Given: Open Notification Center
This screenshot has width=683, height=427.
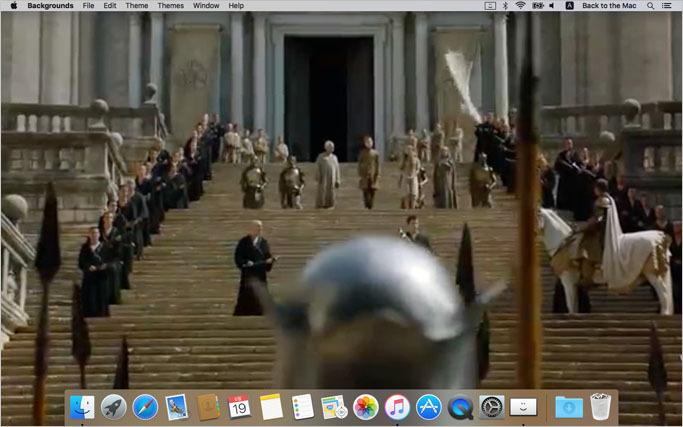Looking at the screenshot, I should pos(666,6).
